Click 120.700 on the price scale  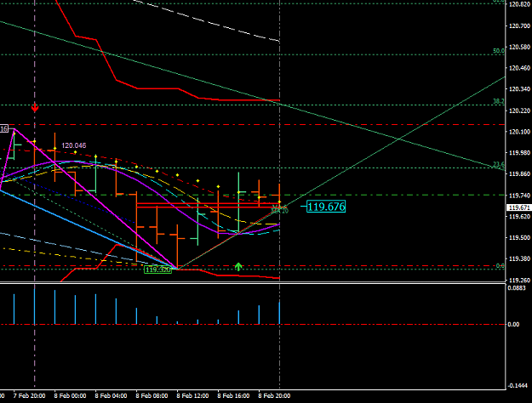point(520,26)
